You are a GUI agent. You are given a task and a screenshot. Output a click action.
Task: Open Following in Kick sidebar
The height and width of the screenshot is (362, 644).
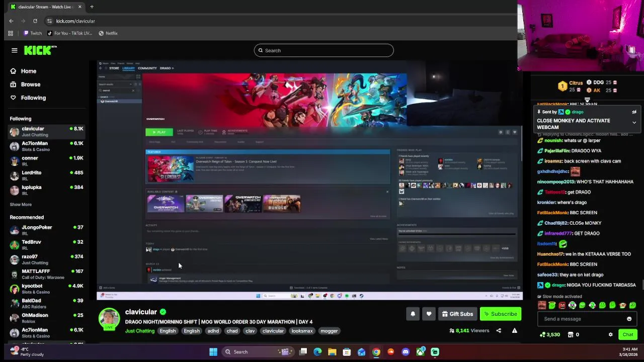[28, 98]
